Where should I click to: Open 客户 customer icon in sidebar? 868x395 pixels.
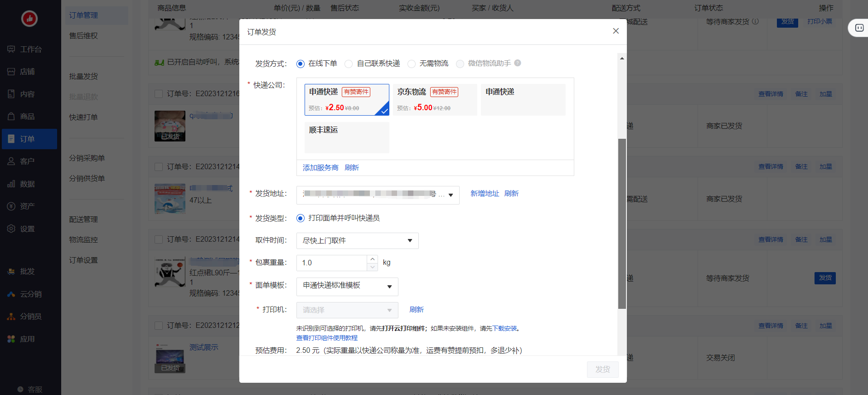click(11, 161)
